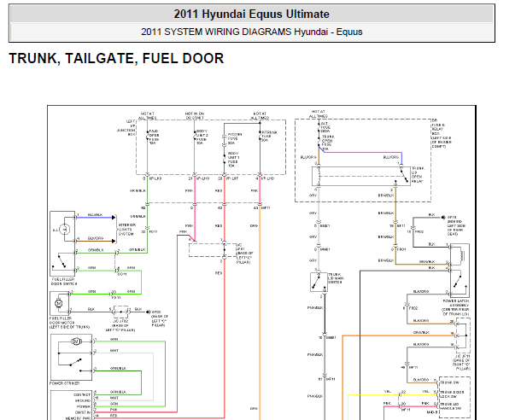
Task: Click the "FUEL FILLER DOOR MOTOR" label
Action: pyautogui.click(x=62, y=320)
